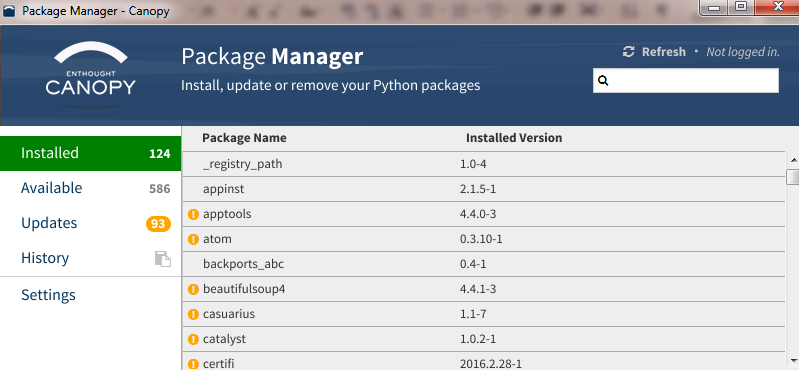Screen dimensions: 799x370
Task: Open the Installed packages tab
Action: click(91, 153)
